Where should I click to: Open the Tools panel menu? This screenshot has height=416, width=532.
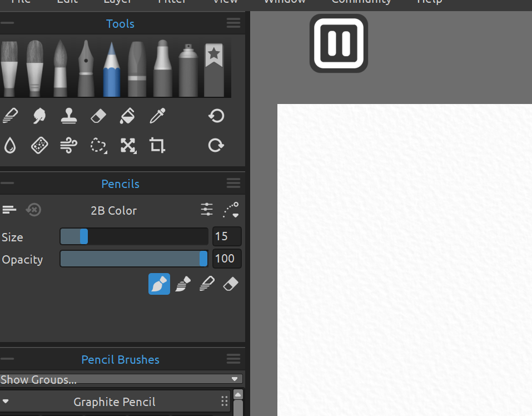(x=233, y=23)
